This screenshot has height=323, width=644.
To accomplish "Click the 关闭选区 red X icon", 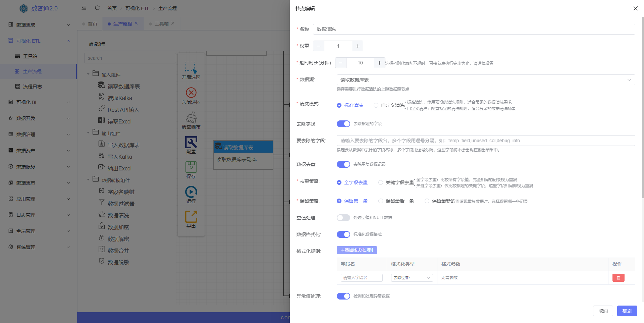I will coord(191,92).
